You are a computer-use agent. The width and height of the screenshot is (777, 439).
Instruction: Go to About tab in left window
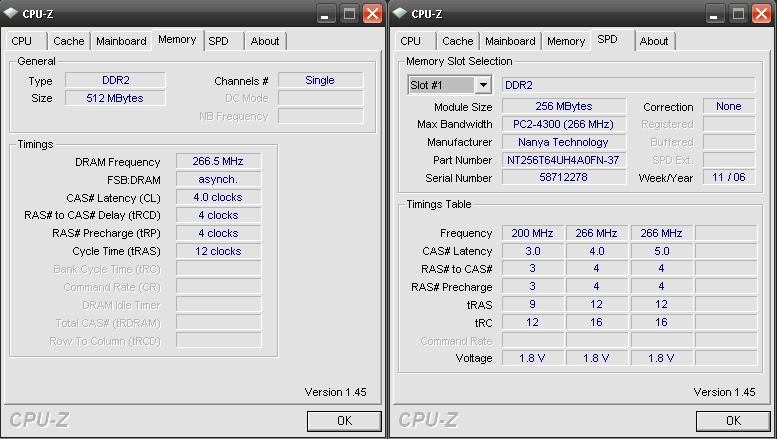pos(265,41)
